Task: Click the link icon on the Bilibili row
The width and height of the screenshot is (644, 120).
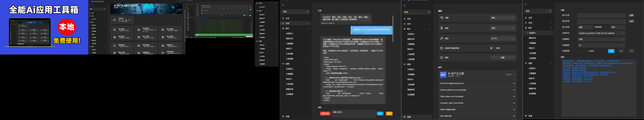Action: coord(514,110)
